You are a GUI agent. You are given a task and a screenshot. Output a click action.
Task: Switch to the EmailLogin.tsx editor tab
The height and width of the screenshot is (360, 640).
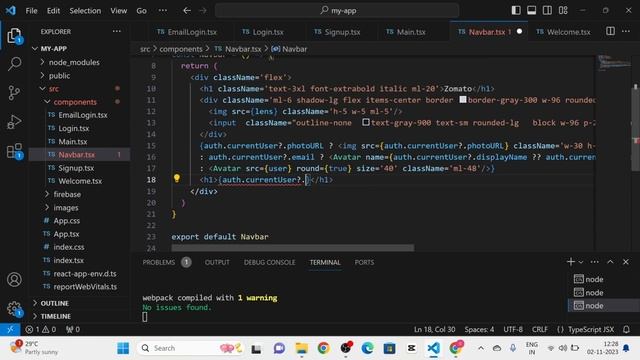pyautogui.click(x=187, y=32)
